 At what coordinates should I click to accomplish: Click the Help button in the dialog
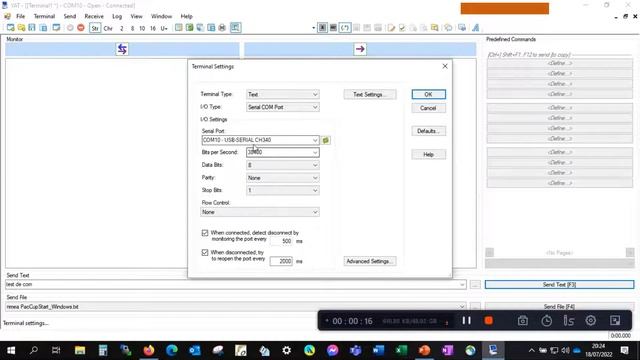click(428, 155)
